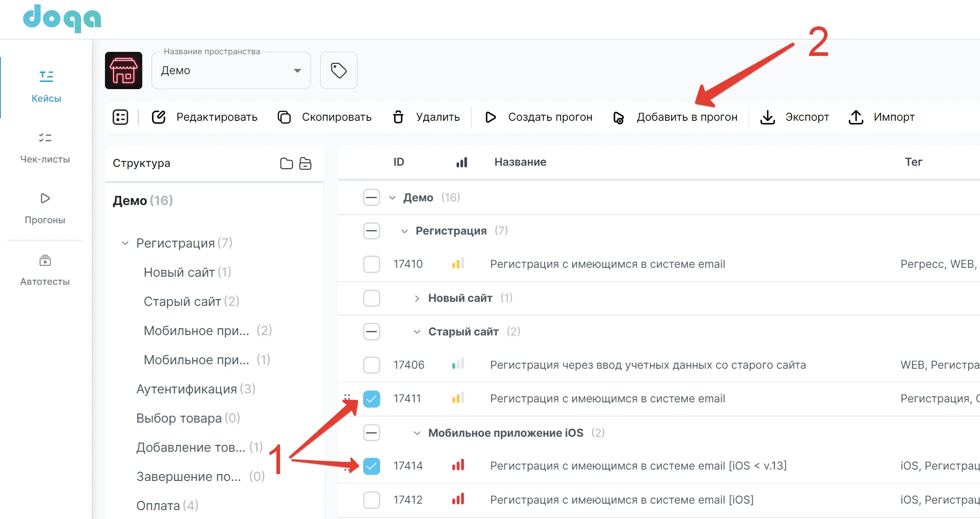
Task: Click the tag icon button near the space name
Action: tap(338, 70)
